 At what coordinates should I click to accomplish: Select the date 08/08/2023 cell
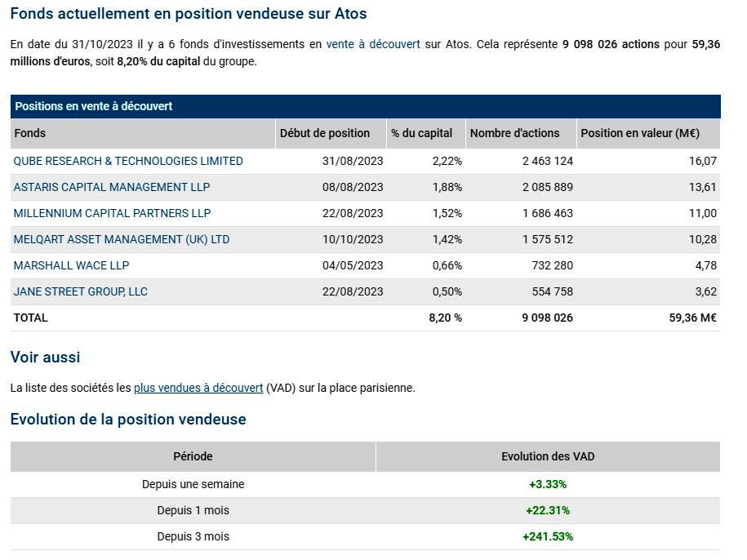pos(353,187)
